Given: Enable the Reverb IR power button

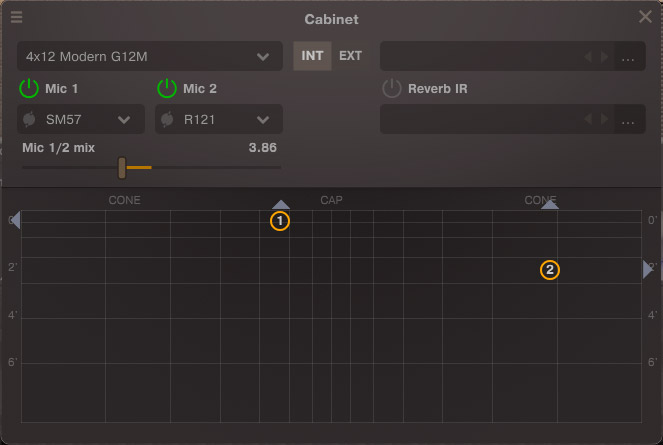Looking at the screenshot, I should click(391, 88).
